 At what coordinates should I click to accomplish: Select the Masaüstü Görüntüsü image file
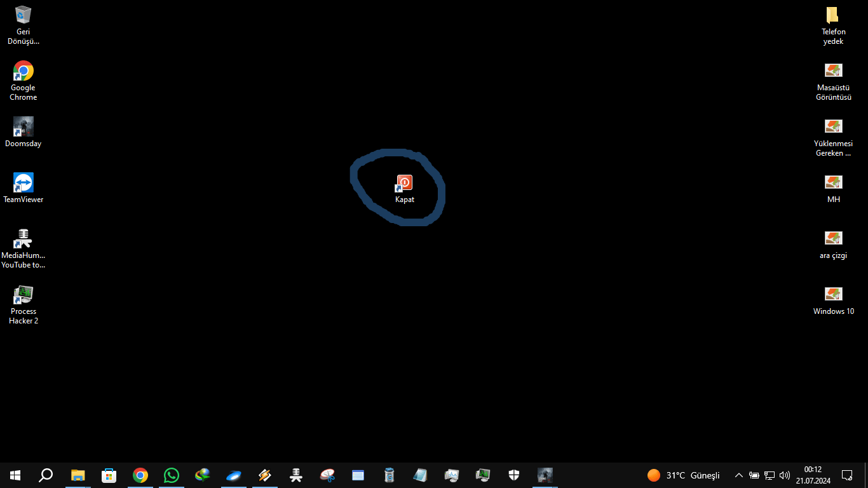tap(834, 81)
